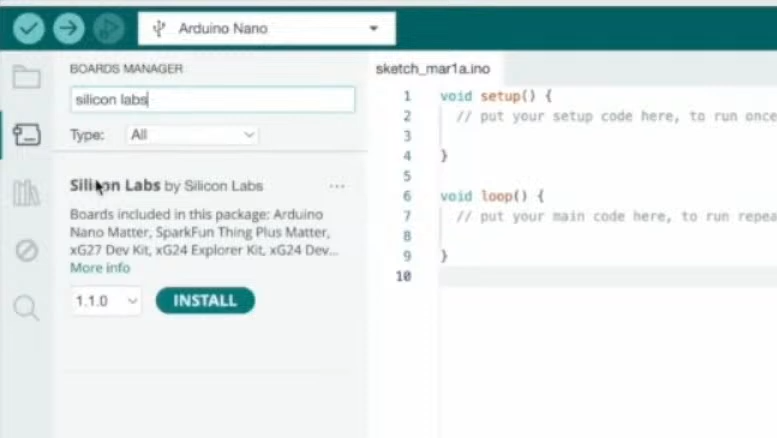This screenshot has width=777, height=438.
Task: Click the comment 'put your main code here'
Action: [616, 217]
